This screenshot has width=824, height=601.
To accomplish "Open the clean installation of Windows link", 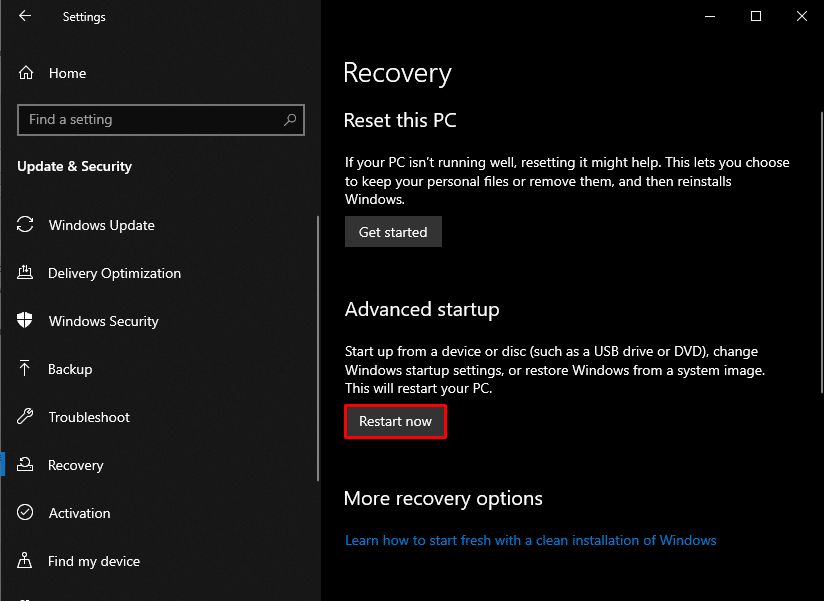I will 530,540.
